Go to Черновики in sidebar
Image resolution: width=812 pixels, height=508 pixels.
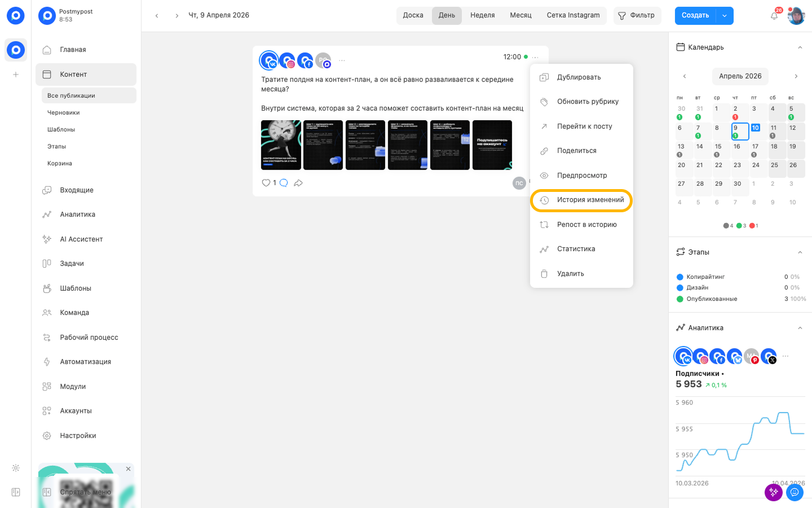coord(64,113)
